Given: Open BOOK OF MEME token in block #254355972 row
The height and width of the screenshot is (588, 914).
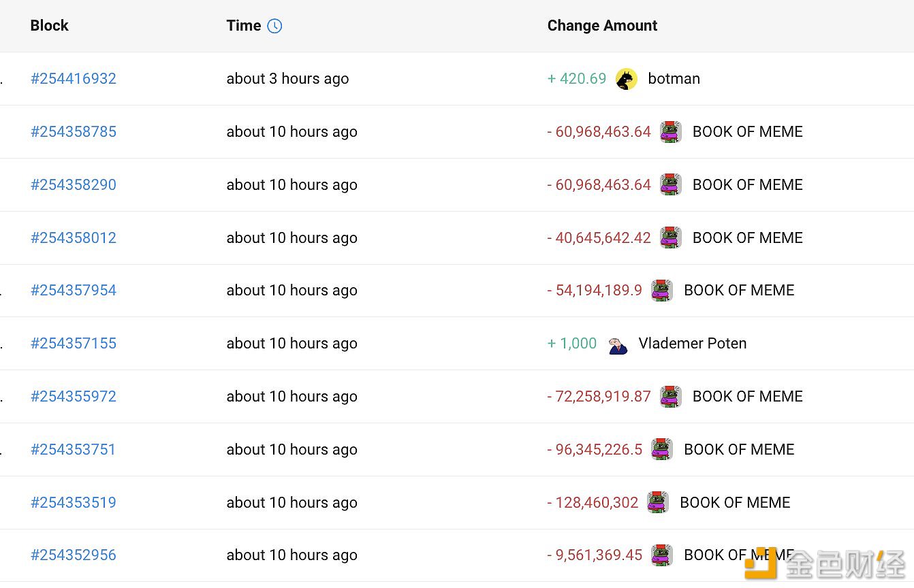Looking at the screenshot, I should click(x=748, y=397).
